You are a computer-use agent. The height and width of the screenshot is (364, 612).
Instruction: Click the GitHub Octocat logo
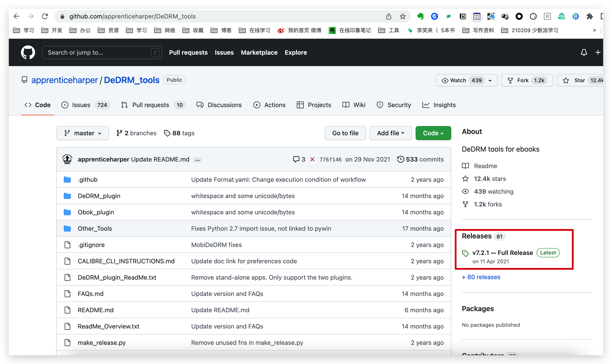pyautogui.click(x=28, y=52)
